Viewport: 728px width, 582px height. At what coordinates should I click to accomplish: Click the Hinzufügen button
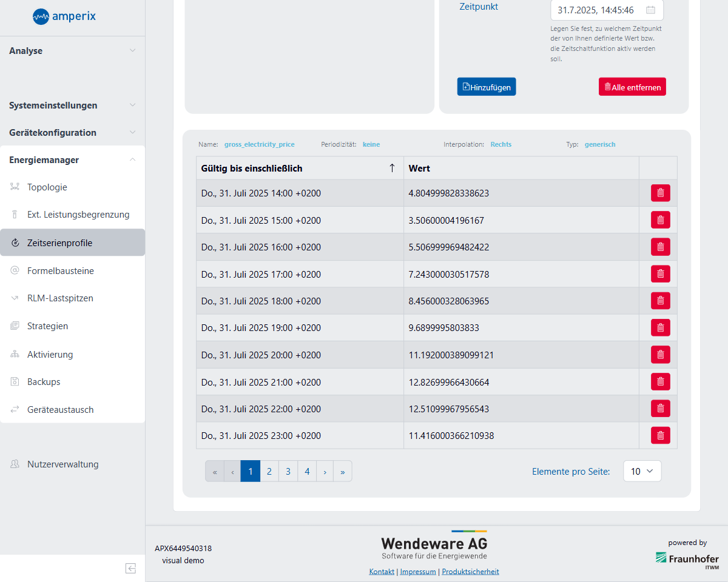point(487,87)
